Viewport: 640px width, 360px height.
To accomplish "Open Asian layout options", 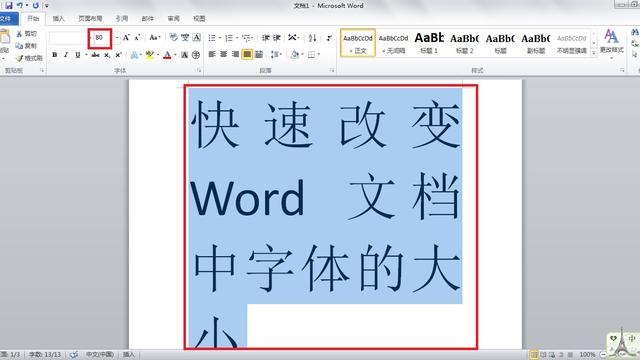I will 292,38.
